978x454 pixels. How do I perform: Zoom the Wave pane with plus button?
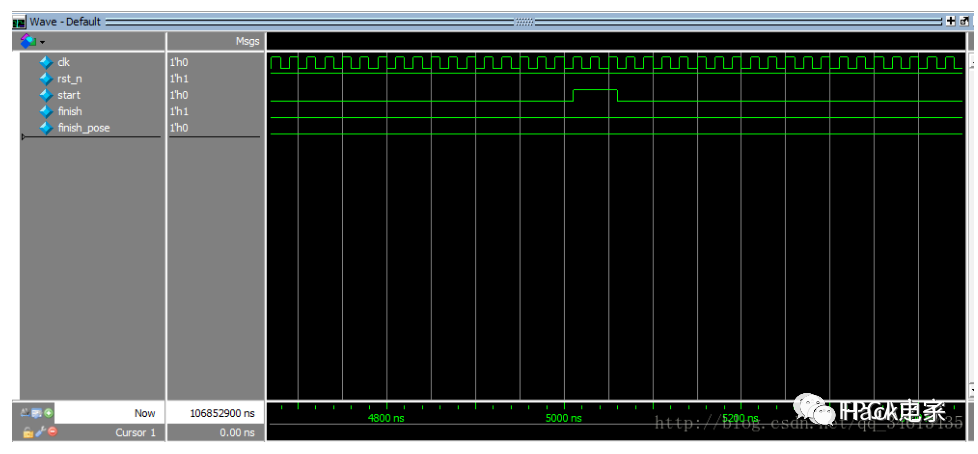point(949,21)
